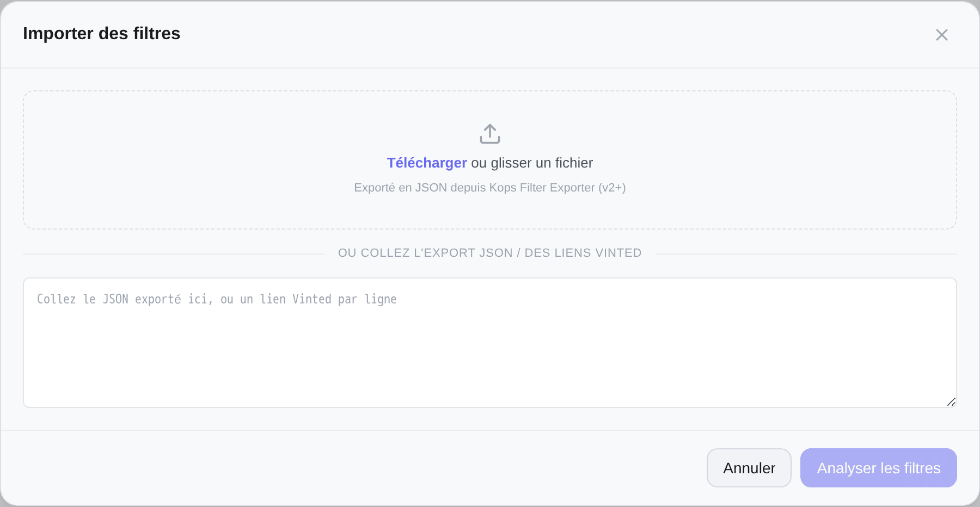Click the Analyser les filtres button
980x507 pixels.
coord(879,468)
